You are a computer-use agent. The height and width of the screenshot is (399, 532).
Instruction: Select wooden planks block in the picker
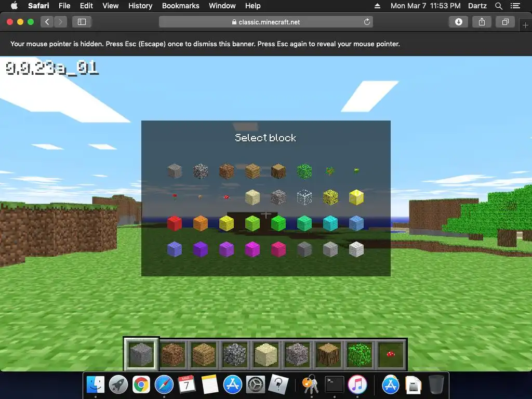pos(252,171)
